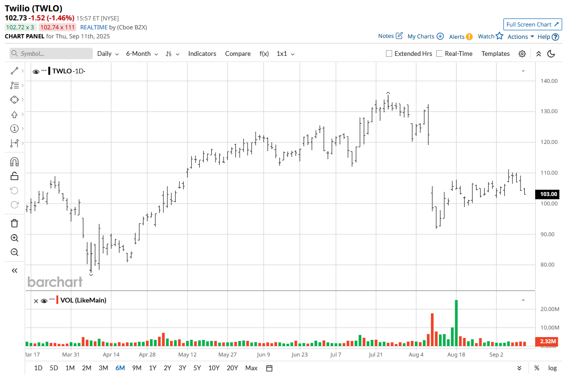Open the Compare menu
The width and height of the screenshot is (574, 392).
coord(238,54)
